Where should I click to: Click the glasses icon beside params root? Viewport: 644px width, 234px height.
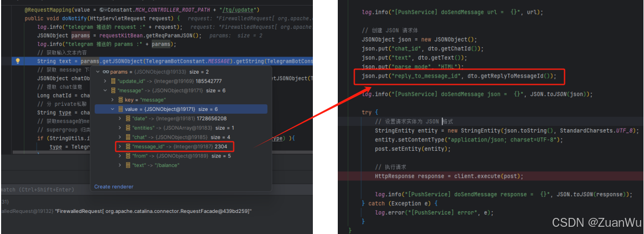pos(106,72)
